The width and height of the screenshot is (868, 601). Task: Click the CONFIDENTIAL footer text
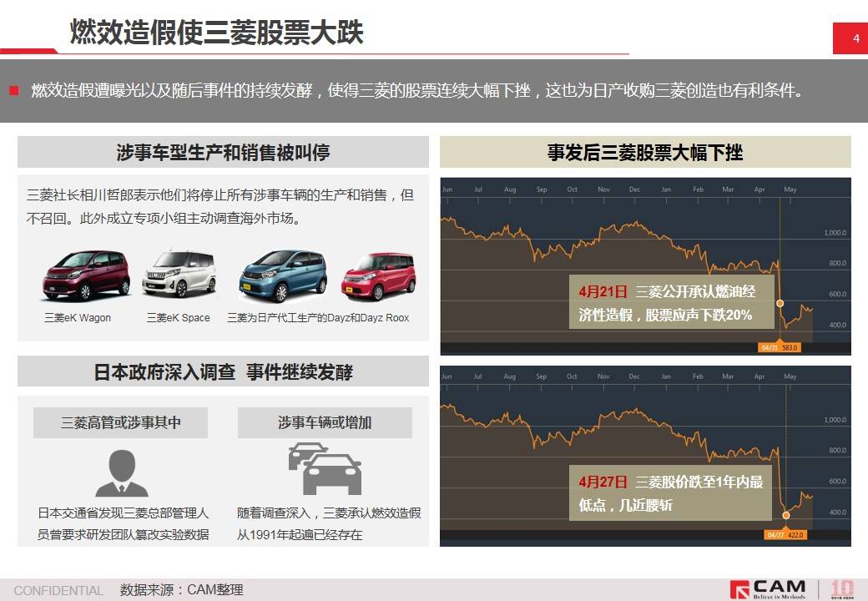pyautogui.click(x=58, y=590)
